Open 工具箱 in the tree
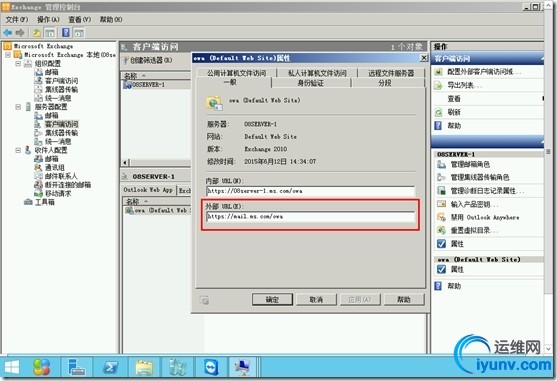Viewport: 557px width, 381px height. (44, 202)
